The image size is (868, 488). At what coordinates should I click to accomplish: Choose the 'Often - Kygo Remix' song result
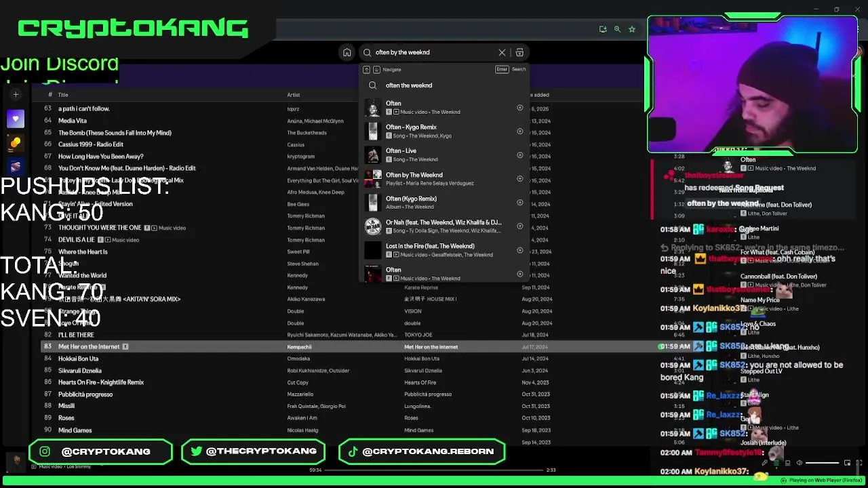pos(443,131)
